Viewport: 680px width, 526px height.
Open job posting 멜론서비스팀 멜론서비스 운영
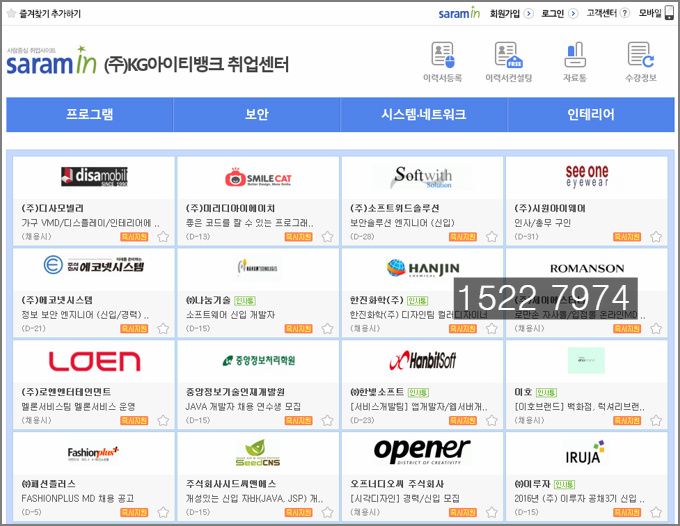78,407
